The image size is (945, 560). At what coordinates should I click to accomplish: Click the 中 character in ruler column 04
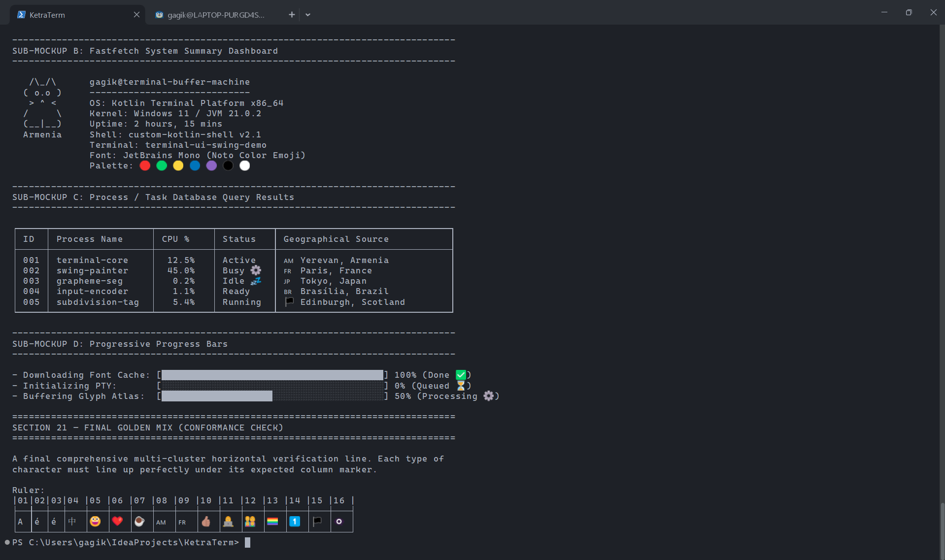tap(72, 521)
